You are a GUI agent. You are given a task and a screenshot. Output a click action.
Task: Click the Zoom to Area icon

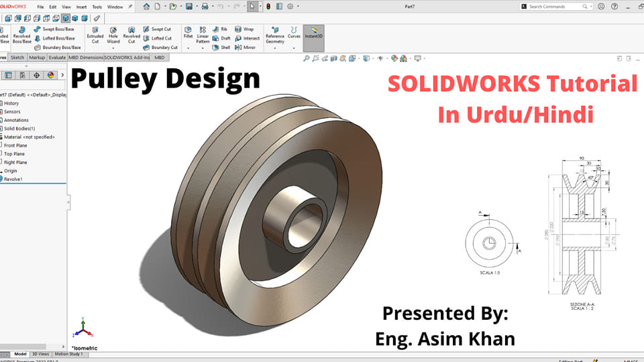[x=315, y=58]
